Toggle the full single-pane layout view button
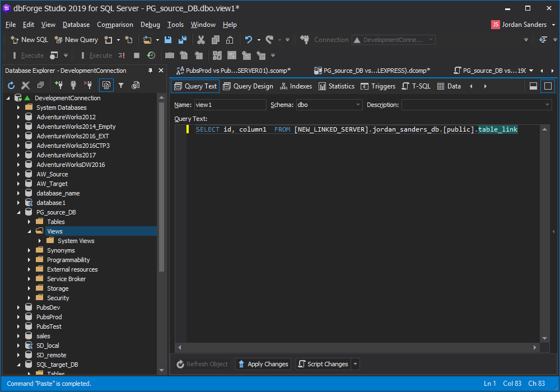Image resolution: width=560 pixels, height=392 pixels. point(548,86)
